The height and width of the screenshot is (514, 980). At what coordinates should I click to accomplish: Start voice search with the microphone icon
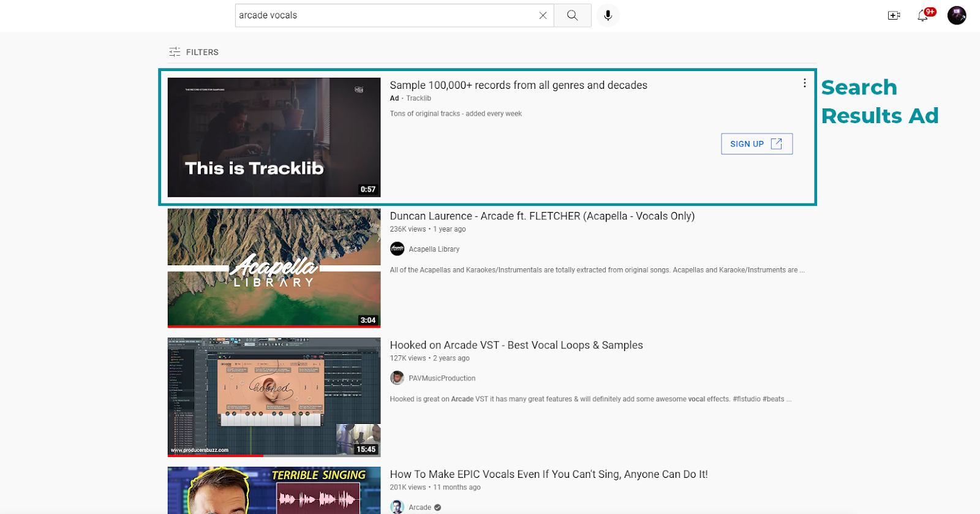tap(608, 15)
